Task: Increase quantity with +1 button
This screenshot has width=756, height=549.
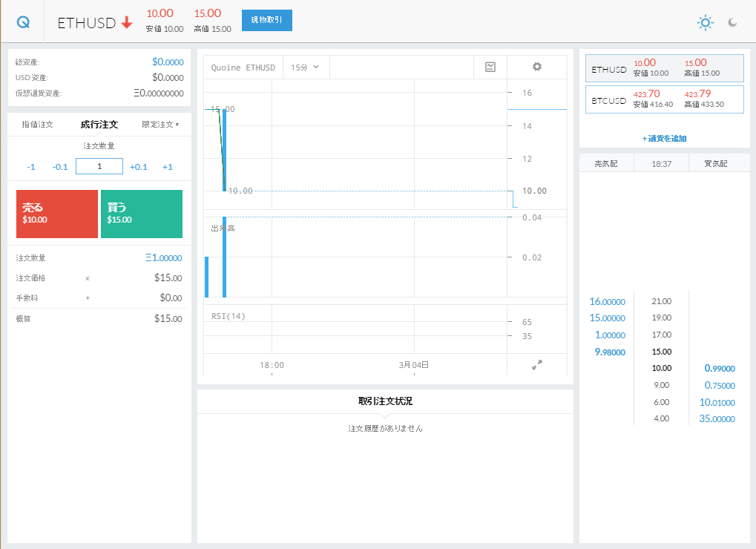Action: tap(168, 167)
